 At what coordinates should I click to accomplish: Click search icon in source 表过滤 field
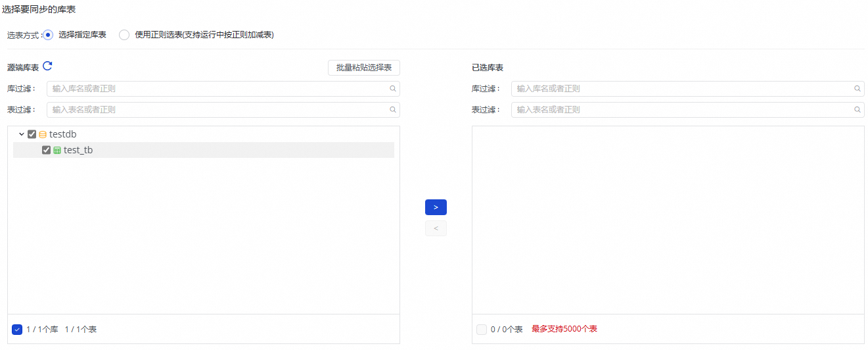[x=393, y=110]
